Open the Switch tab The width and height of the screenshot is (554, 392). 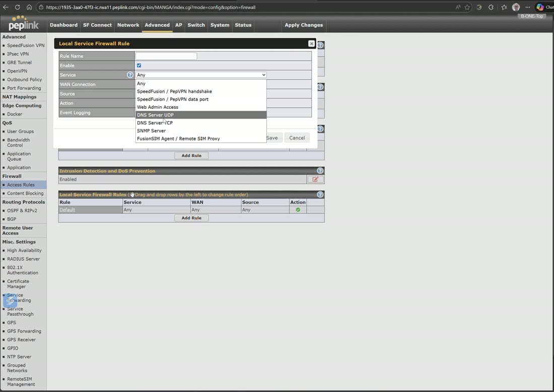point(196,25)
